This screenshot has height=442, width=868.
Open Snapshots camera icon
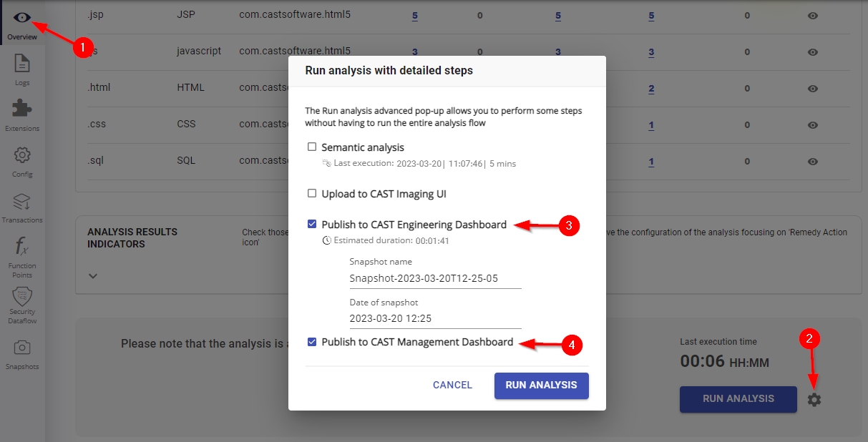(x=22, y=348)
